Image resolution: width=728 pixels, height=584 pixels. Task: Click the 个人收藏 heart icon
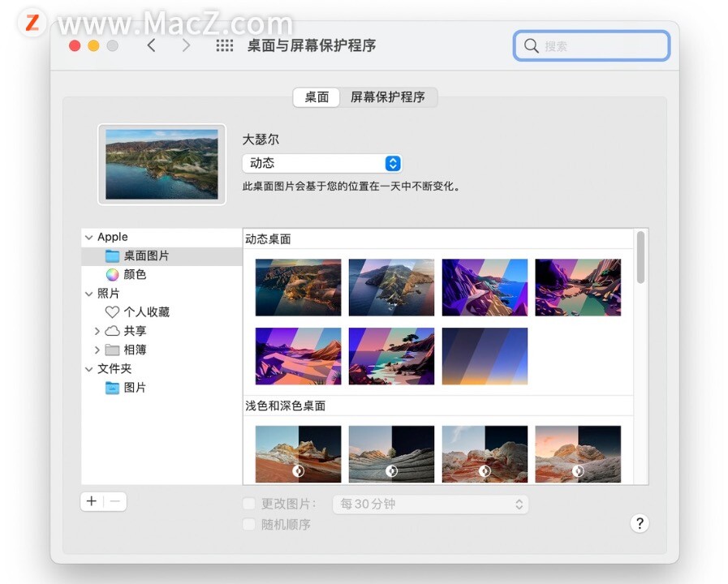coord(112,311)
